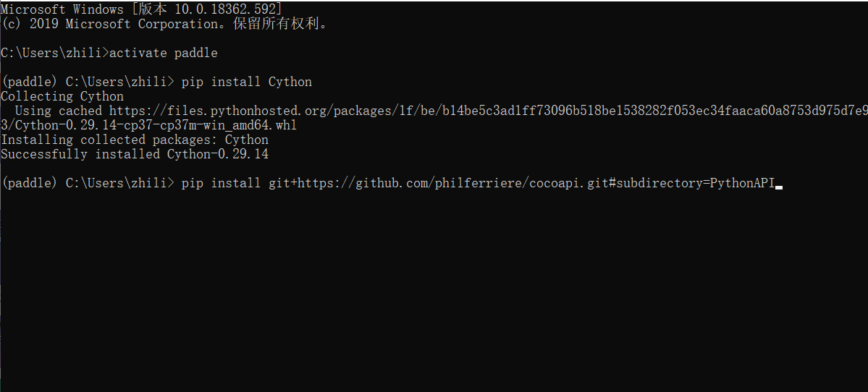
Task: Click the "Collecting Cython" output line
Action: pyautogui.click(x=62, y=96)
